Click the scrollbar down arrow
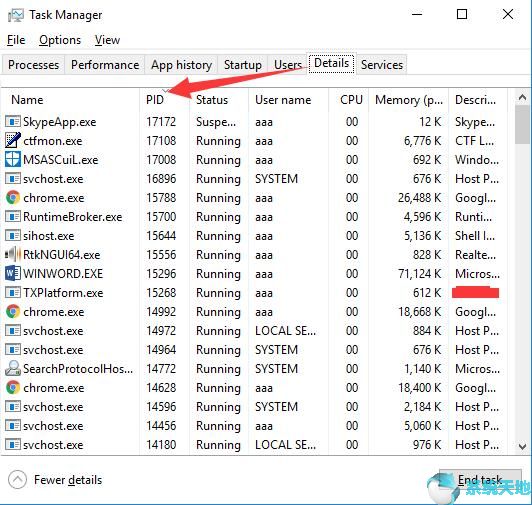 tap(522, 446)
